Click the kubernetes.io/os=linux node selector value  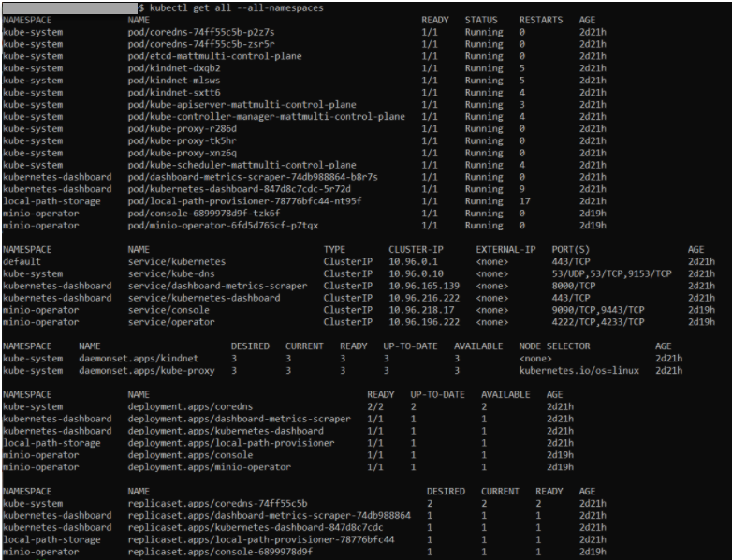point(578,371)
